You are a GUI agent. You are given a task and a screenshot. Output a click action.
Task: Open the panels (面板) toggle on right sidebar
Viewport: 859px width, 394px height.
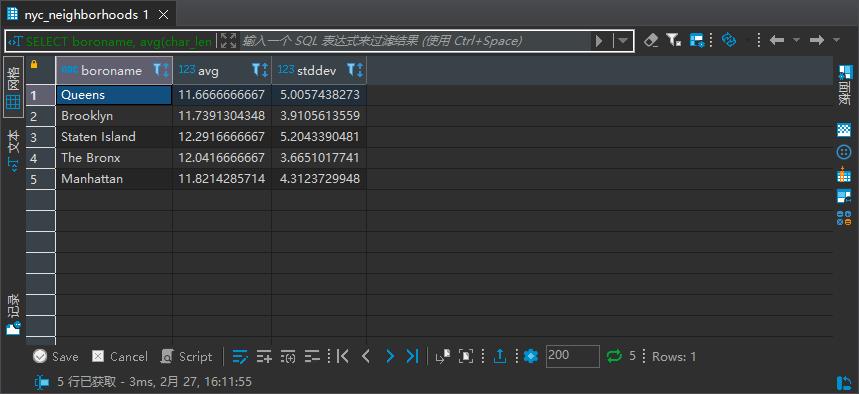click(845, 85)
